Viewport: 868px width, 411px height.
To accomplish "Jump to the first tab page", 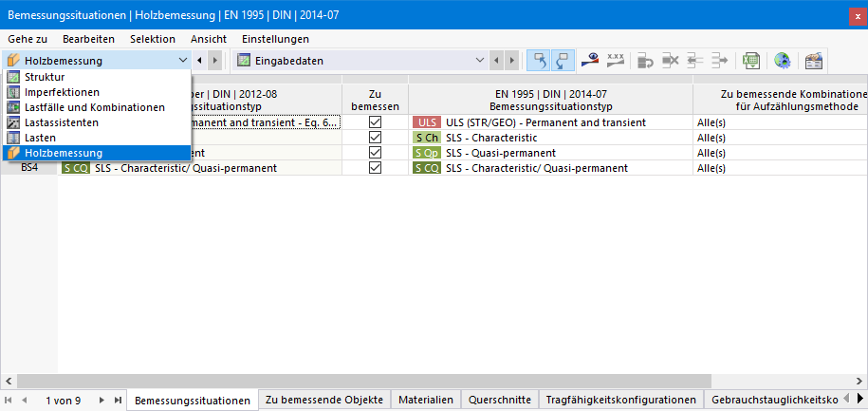I will click(x=8, y=400).
